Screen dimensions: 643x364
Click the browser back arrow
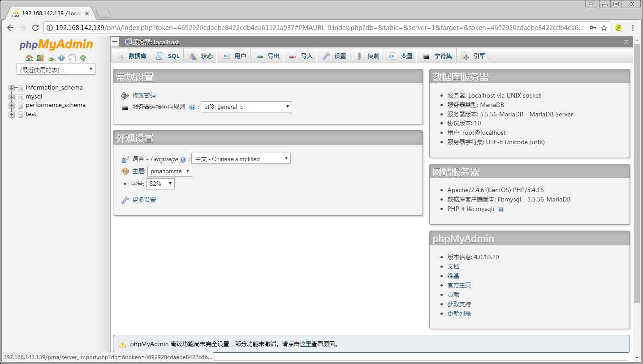10,28
